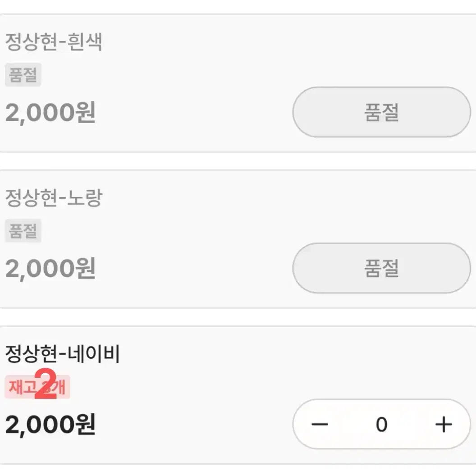The height and width of the screenshot is (476, 476).
Task: Click the 품절 badge under 정상현-노랑
Action: point(23,231)
